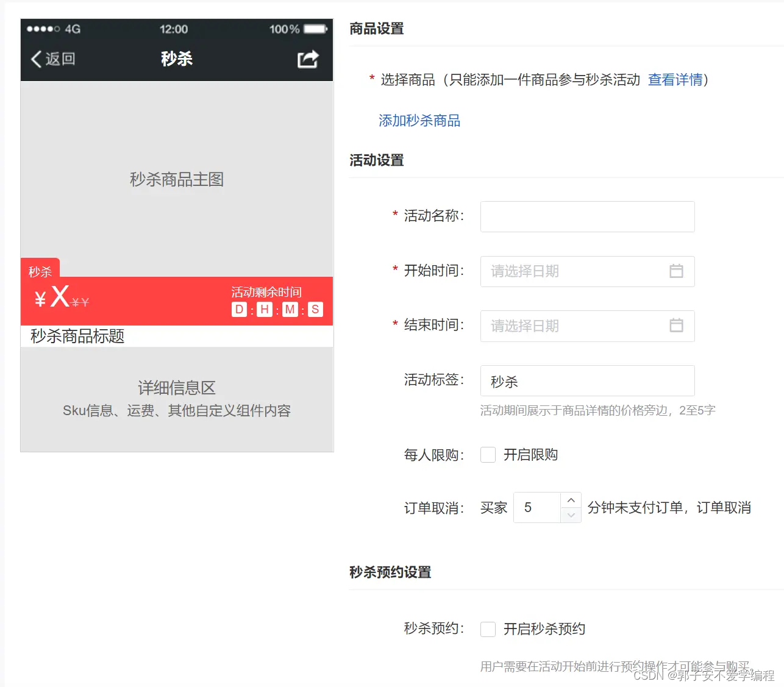
Task: Click the battery icon in phone status bar
Action: pyautogui.click(x=316, y=29)
